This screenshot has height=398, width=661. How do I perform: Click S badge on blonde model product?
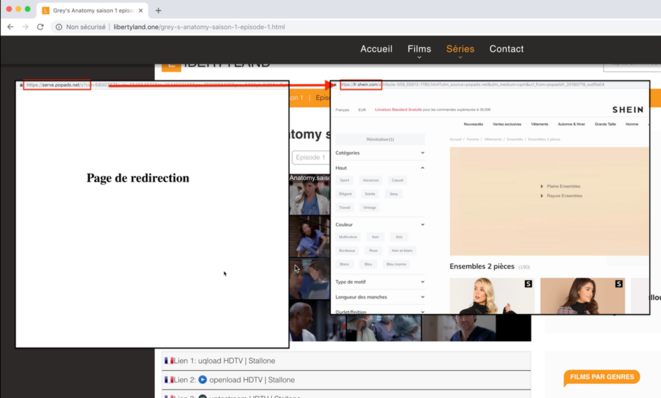(x=528, y=284)
